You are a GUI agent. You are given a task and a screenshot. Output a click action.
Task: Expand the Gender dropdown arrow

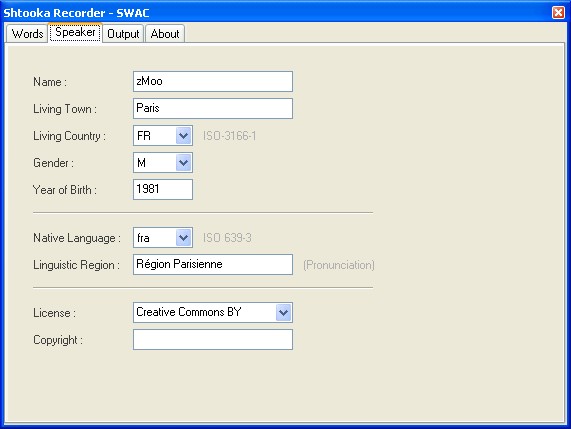184,162
